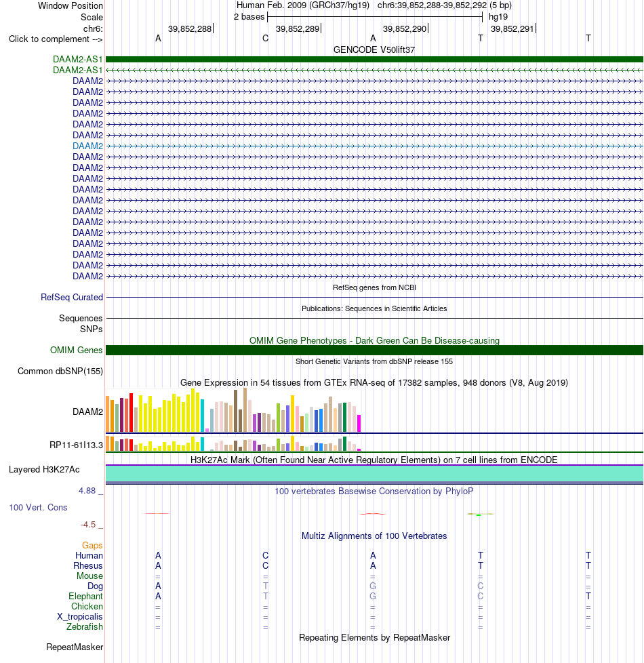644x663 pixels.
Task: Click the Human alignment row label
Action: coord(89,556)
